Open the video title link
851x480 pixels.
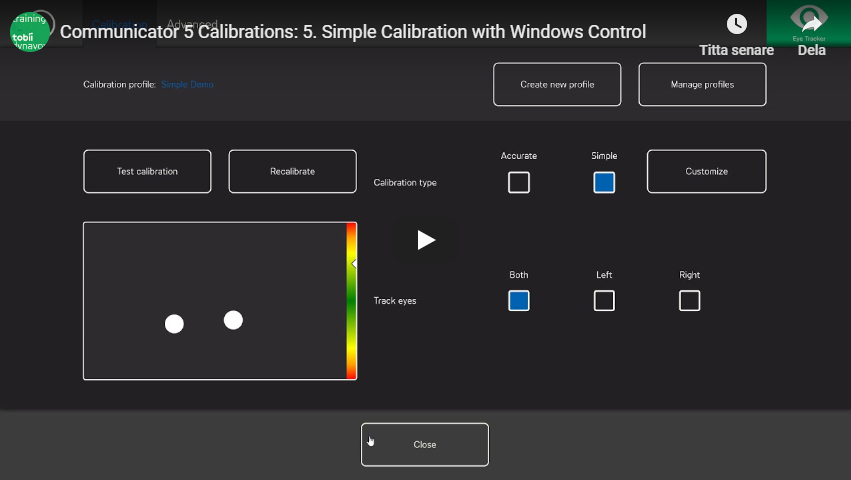pos(353,32)
